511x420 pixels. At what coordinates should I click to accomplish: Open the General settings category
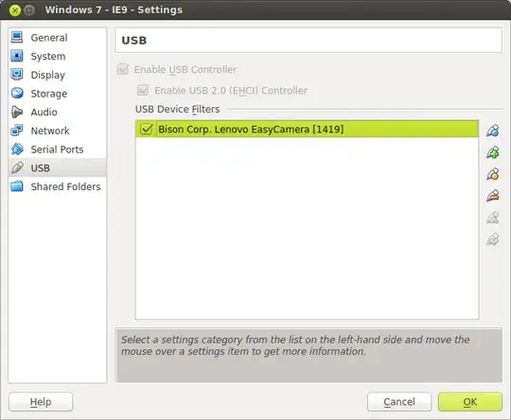tap(58, 38)
